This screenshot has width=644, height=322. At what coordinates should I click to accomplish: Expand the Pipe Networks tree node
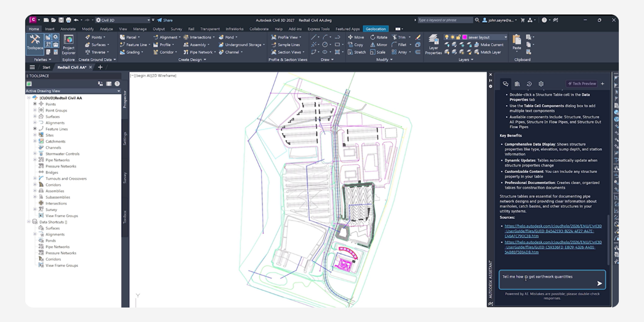(x=35, y=160)
